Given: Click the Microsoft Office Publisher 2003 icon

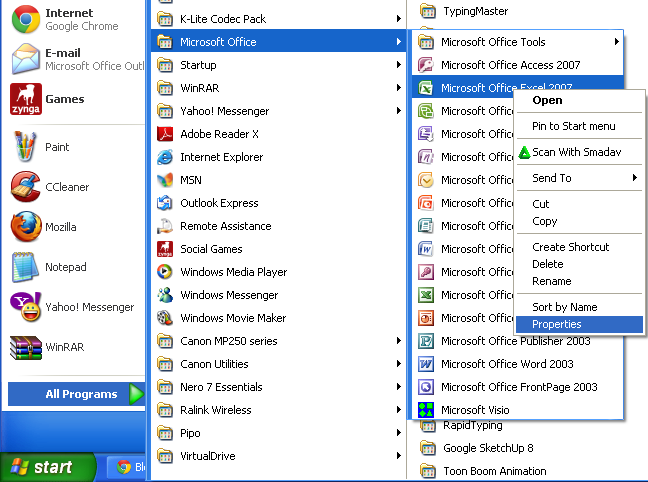Looking at the screenshot, I should pos(426,341).
